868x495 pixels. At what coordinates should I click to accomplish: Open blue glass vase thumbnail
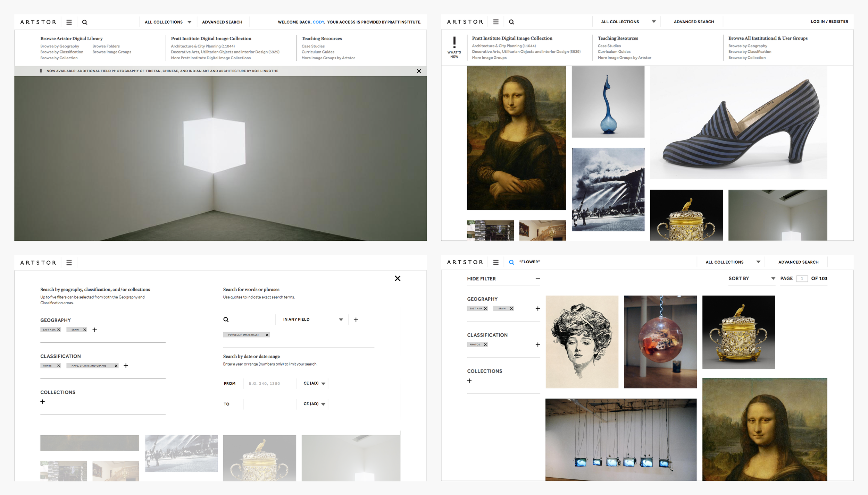pos(608,102)
